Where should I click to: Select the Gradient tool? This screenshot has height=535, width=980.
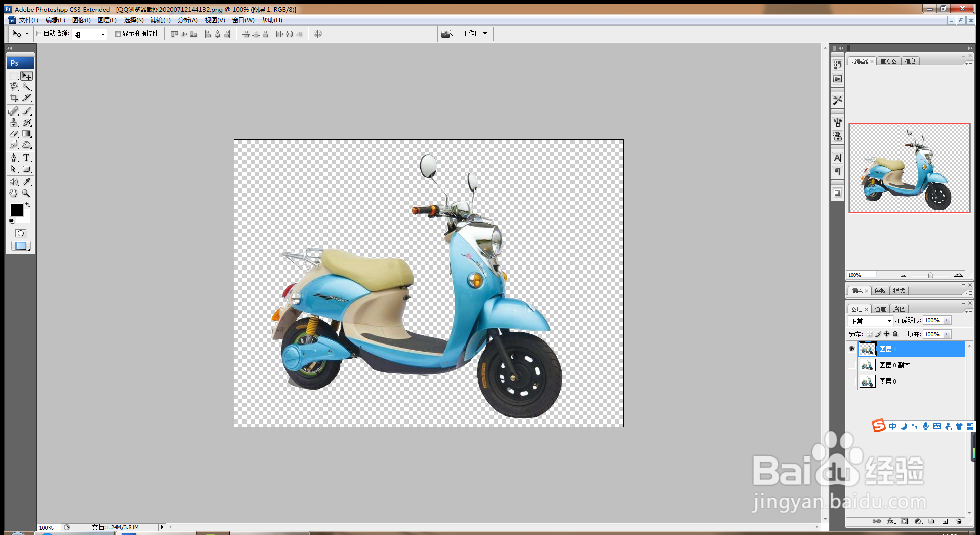(27, 134)
